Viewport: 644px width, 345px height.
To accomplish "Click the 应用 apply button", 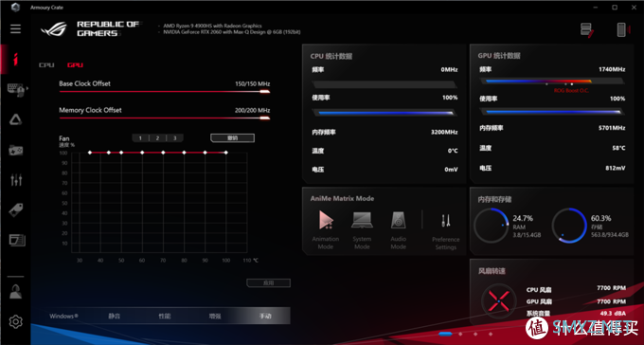I will [268, 282].
